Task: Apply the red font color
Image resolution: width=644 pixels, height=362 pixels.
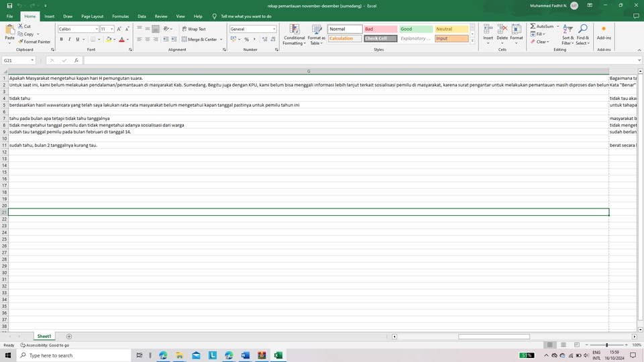Action: click(x=121, y=40)
